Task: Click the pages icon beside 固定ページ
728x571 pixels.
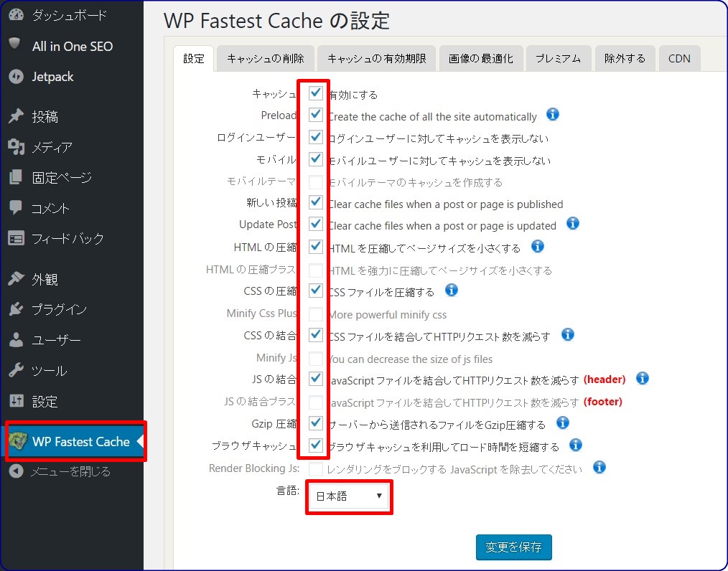Action: coord(15,176)
